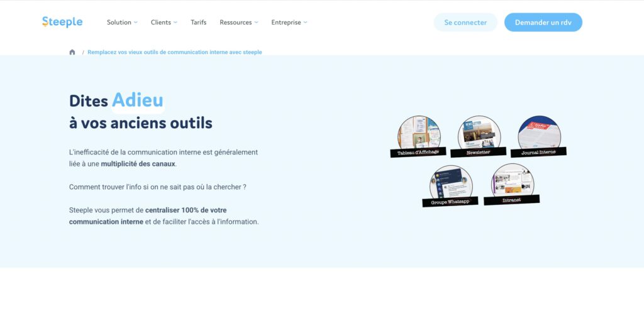
Task: Click the Newsletter black label
Action: click(479, 152)
